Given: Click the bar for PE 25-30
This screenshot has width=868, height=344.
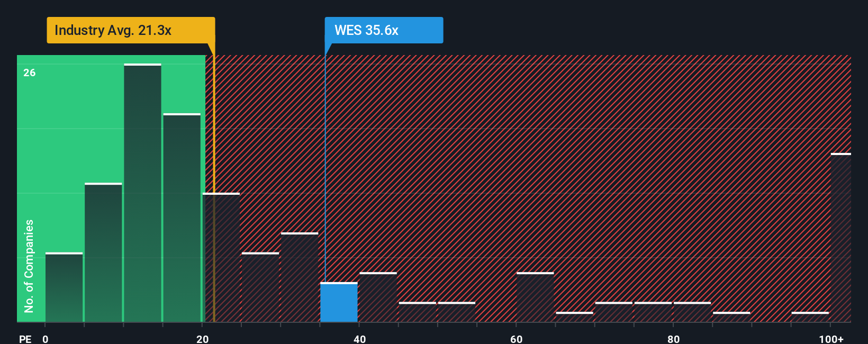Looking at the screenshot, I should (260, 287).
